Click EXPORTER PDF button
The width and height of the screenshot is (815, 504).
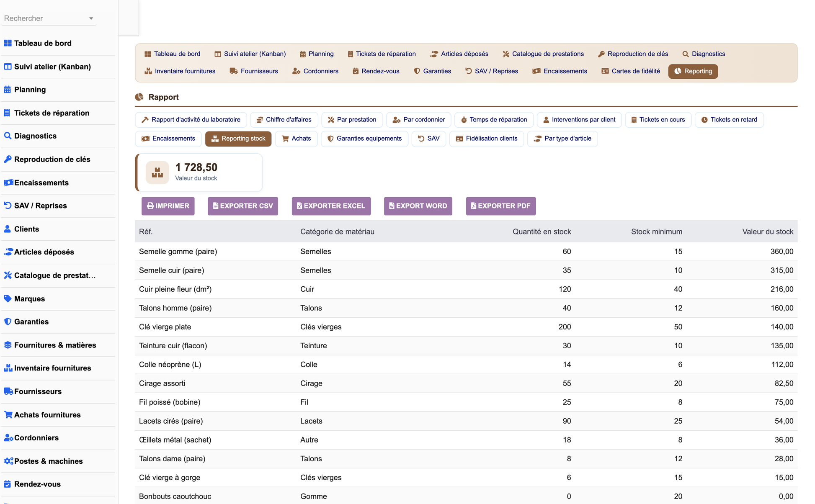pos(501,206)
